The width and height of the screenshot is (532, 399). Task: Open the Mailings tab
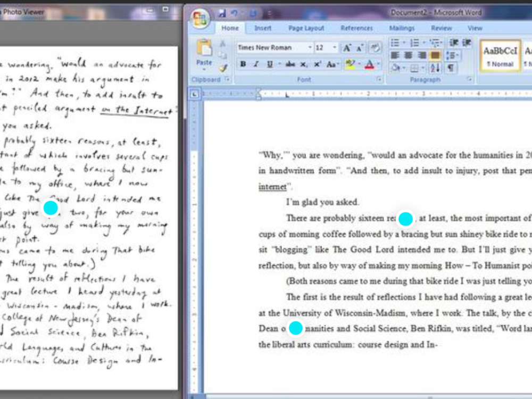[x=402, y=28]
